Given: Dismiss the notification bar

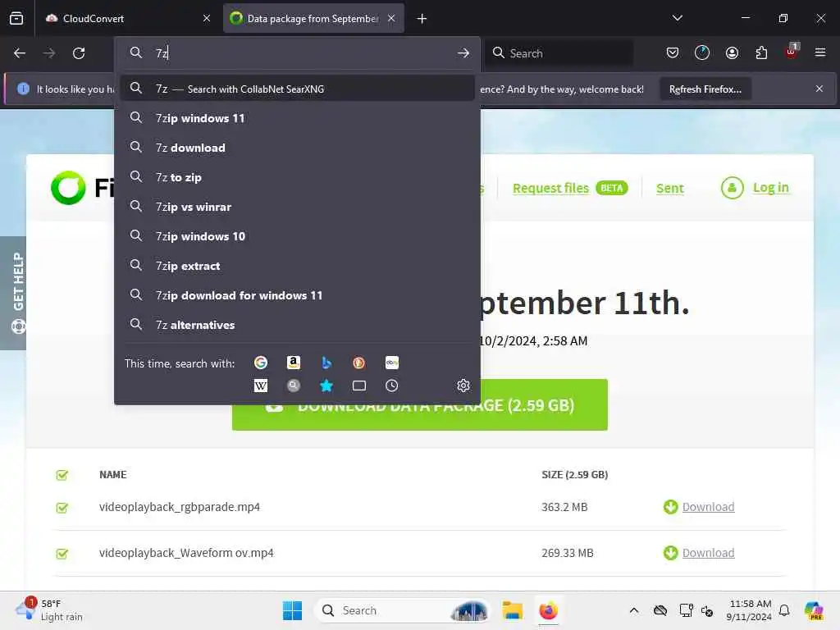Looking at the screenshot, I should (x=819, y=89).
